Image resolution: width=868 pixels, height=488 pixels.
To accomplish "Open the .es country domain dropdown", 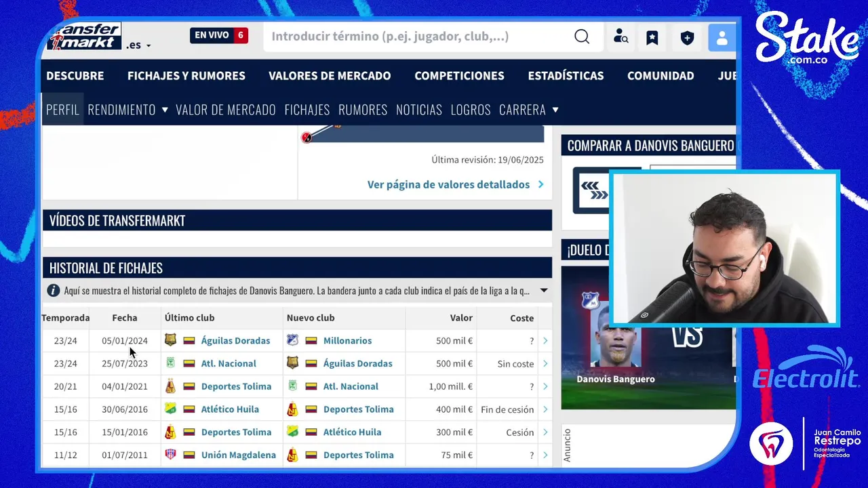I will click(x=138, y=45).
